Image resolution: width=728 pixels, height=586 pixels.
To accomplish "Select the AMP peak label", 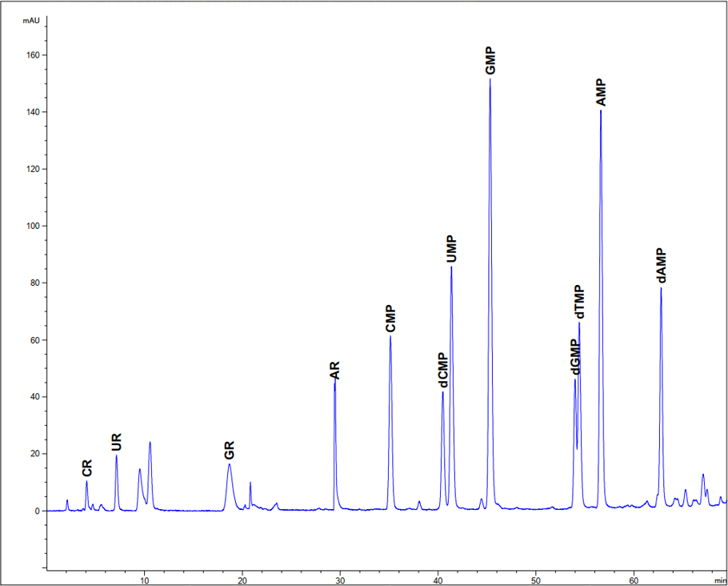I will 601,93.
